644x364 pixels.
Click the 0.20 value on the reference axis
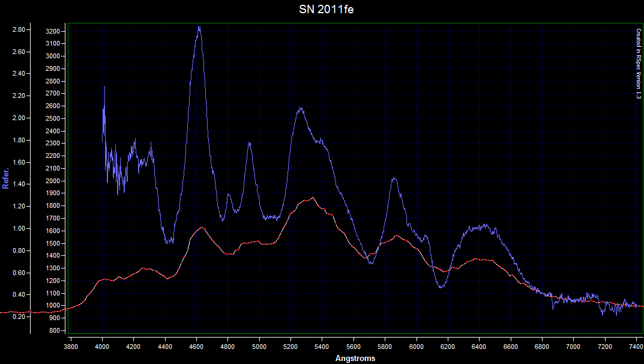pos(19,317)
